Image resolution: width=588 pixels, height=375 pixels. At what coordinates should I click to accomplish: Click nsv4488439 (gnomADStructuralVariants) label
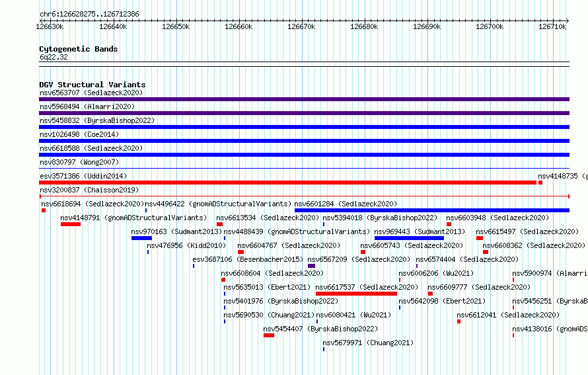pos(297,231)
